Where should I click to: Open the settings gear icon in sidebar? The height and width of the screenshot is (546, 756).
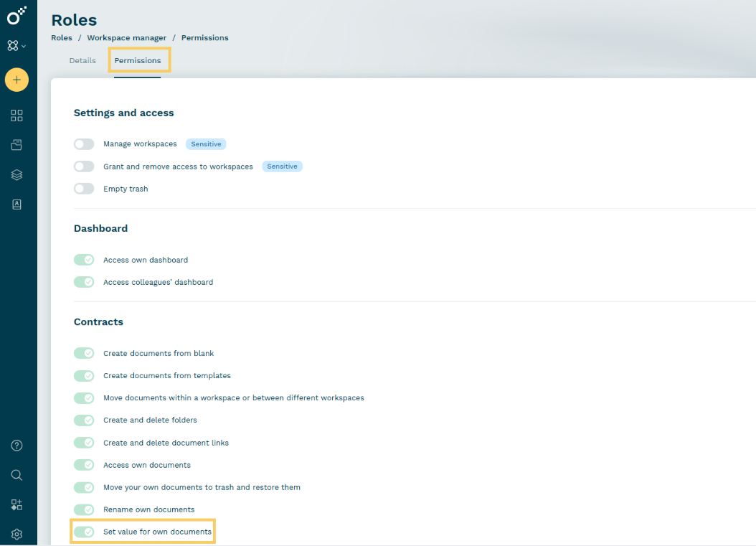point(17,535)
